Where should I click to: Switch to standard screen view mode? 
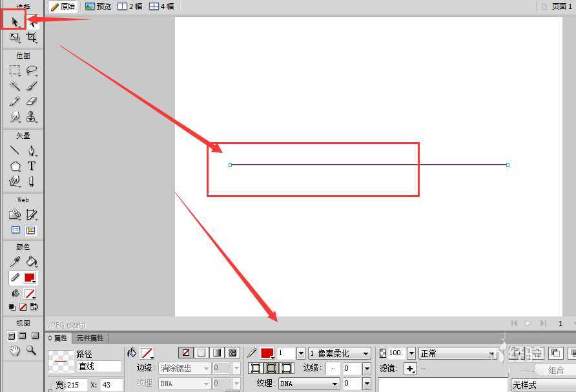11,336
